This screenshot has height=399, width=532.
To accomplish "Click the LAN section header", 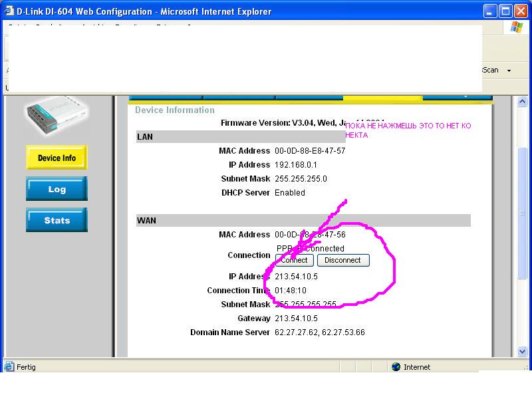I will pyautogui.click(x=241, y=136).
